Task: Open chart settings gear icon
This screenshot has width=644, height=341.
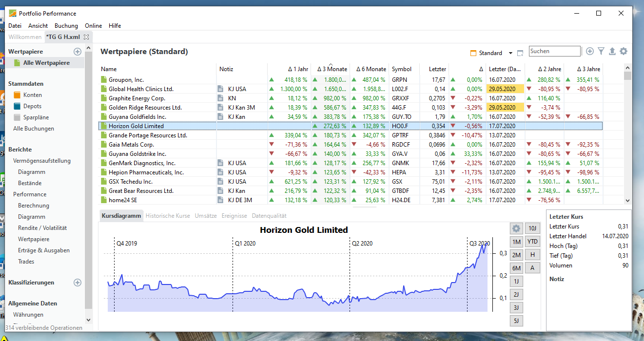Action: click(x=516, y=228)
